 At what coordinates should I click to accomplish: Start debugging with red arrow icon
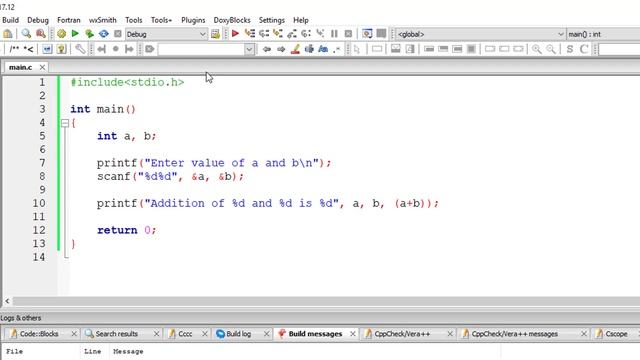[x=235, y=34]
